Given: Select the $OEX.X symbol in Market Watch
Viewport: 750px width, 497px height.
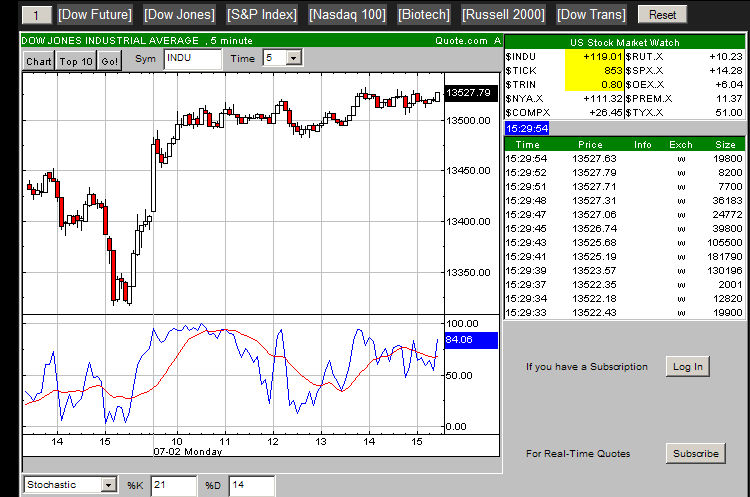Looking at the screenshot, I should click(x=645, y=85).
